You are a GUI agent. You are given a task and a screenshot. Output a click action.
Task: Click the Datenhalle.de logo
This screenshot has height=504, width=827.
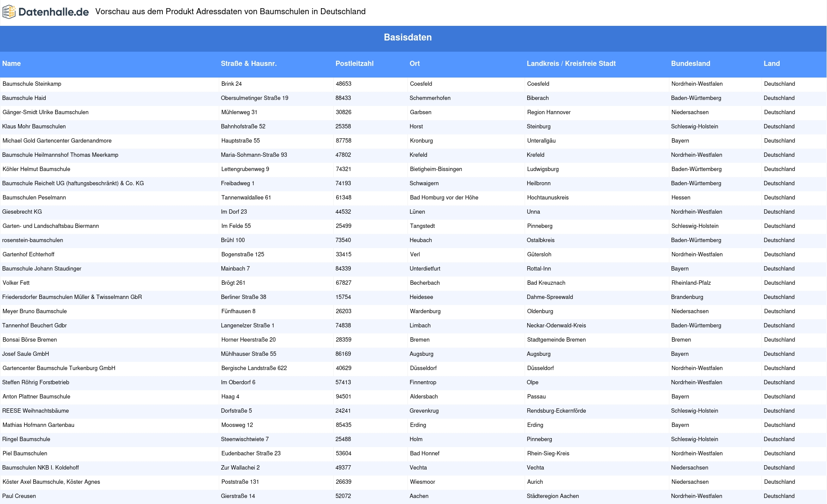pos(46,12)
